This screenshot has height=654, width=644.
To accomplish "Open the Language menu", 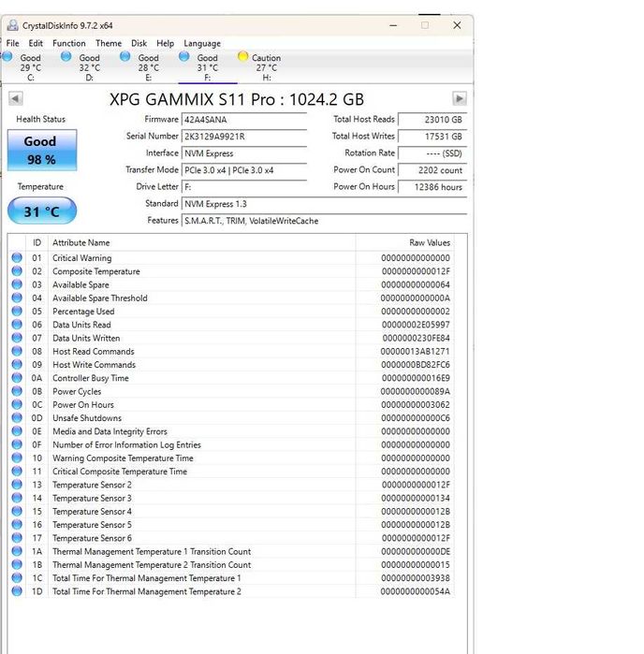I will point(202,43).
